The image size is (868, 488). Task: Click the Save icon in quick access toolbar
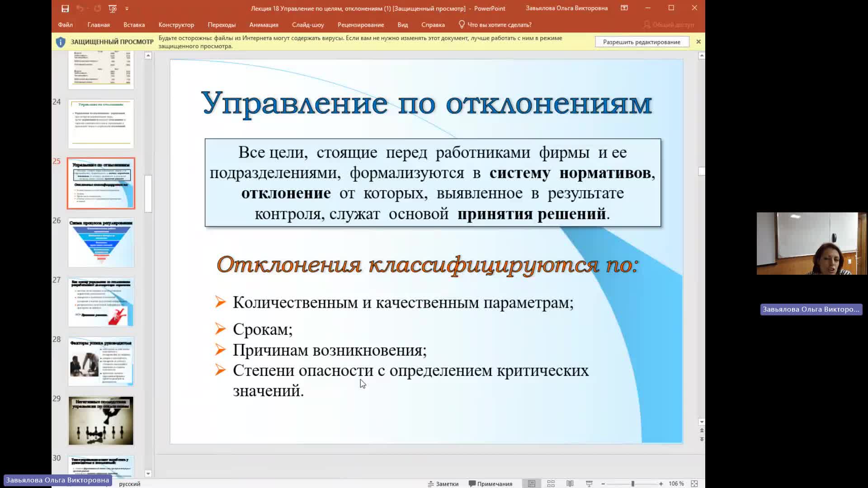tap(65, 8)
